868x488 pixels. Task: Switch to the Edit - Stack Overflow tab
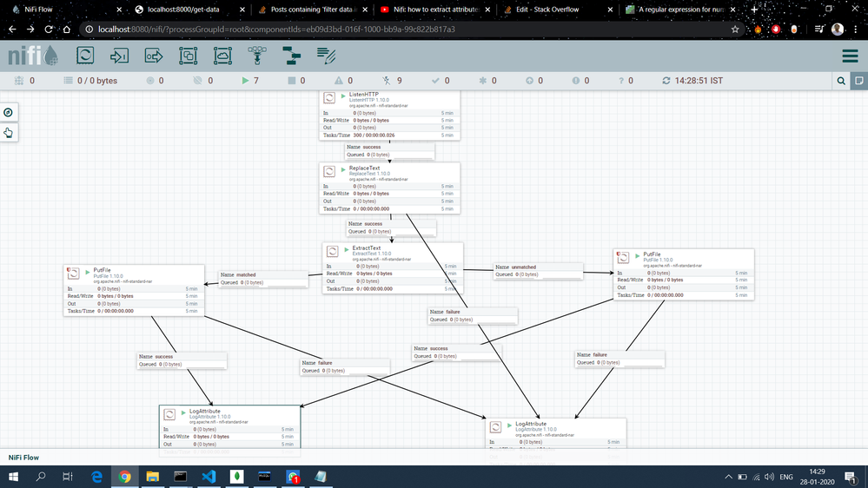point(558,10)
